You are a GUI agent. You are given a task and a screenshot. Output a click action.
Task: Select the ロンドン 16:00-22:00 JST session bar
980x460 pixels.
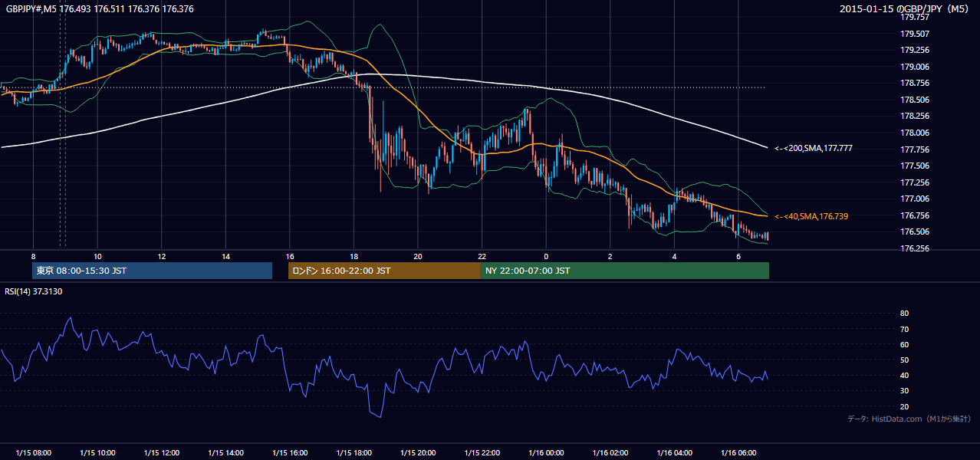384,271
